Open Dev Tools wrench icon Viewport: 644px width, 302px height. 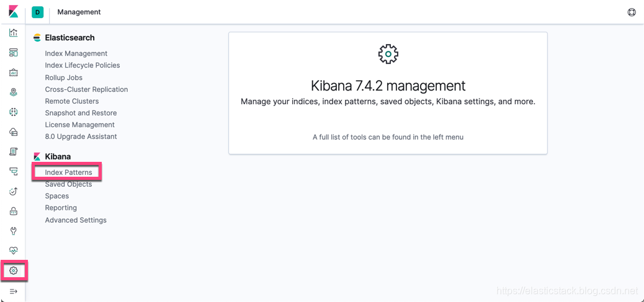point(14,231)
